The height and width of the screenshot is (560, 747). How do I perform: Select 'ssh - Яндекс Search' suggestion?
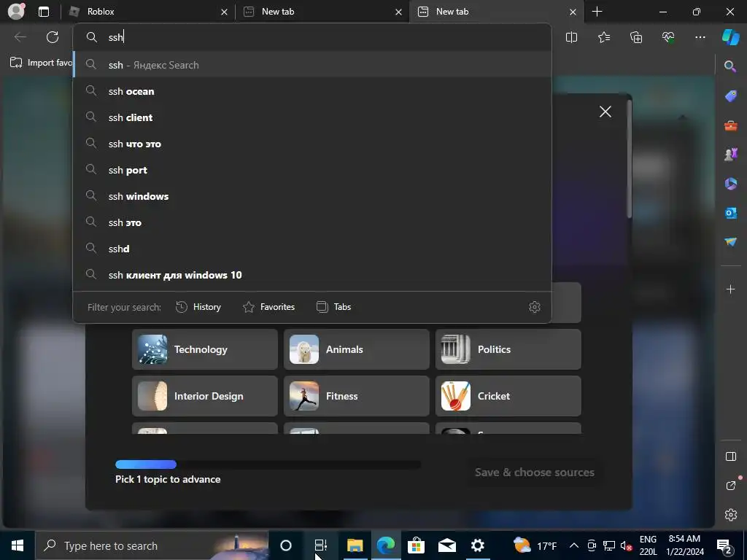tap(312, 65)
